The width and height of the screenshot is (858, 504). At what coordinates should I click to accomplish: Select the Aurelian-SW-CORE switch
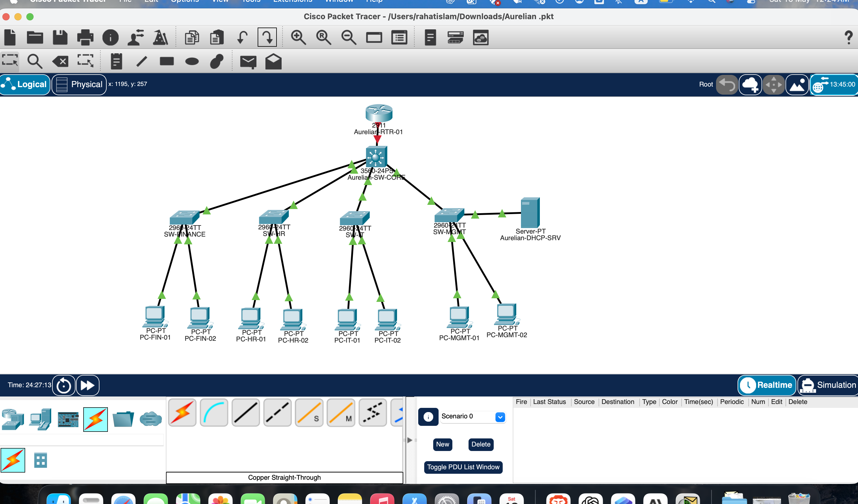coord(376,156)
